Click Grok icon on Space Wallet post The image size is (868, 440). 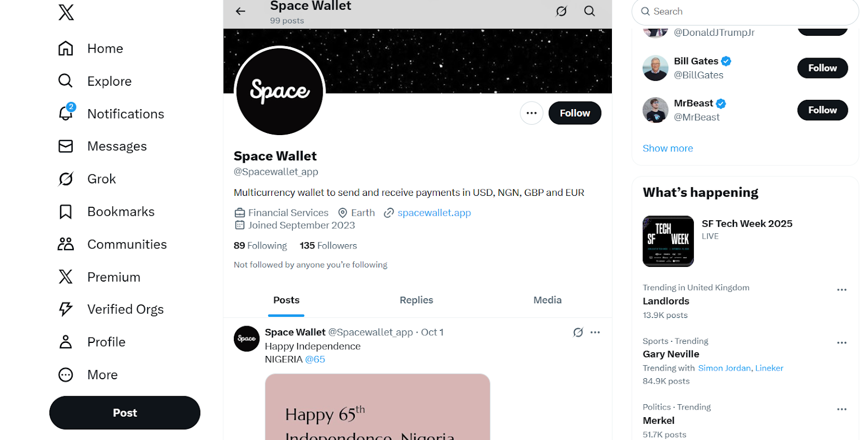pos(578,333)
